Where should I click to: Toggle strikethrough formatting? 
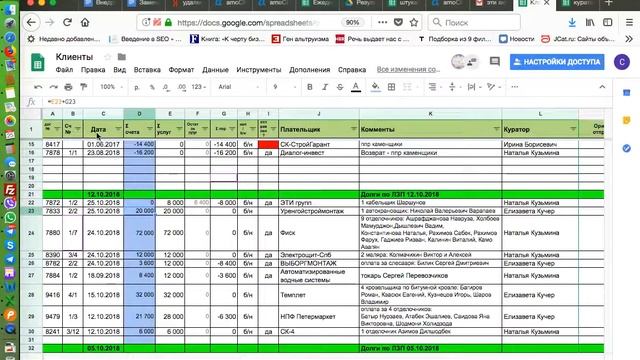340,87
